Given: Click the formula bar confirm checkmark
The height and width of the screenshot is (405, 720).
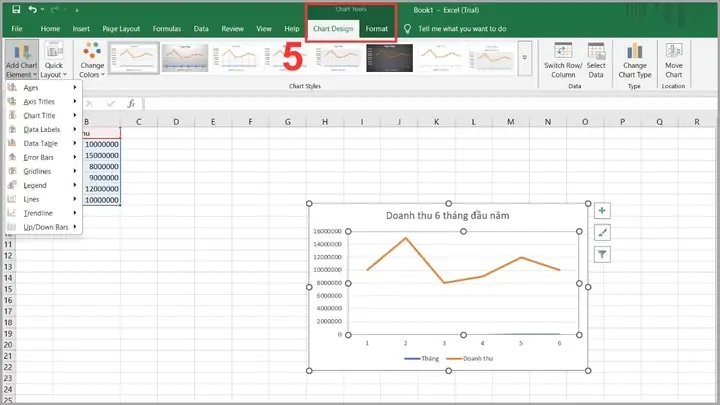Looking at the screenshot, I should (x=110, y=104).
